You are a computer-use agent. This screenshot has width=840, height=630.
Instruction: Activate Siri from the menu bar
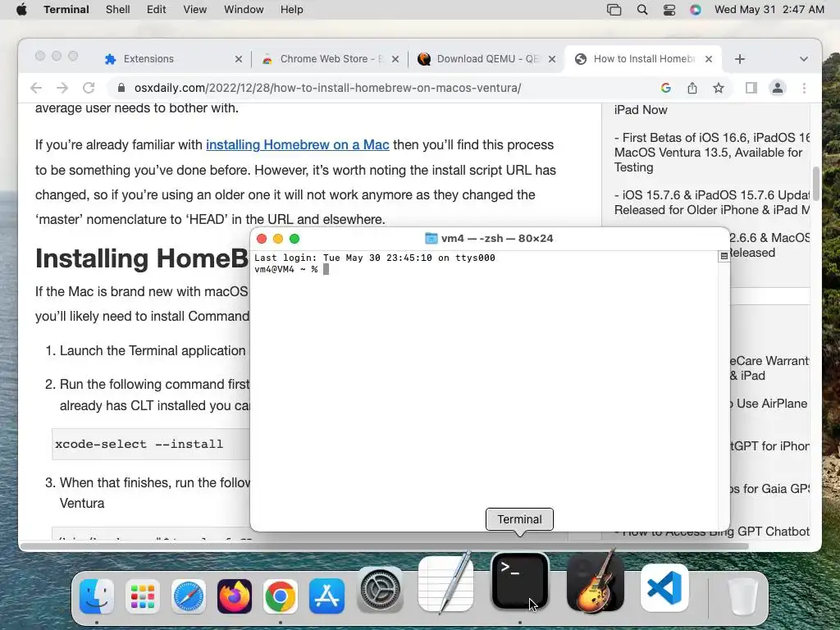tap(696, 10)
